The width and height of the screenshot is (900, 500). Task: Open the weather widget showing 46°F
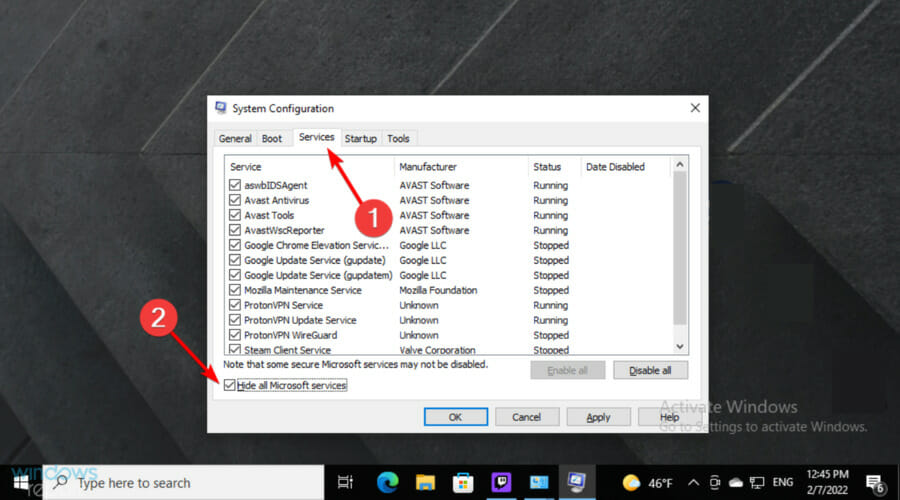pos(647,483)
